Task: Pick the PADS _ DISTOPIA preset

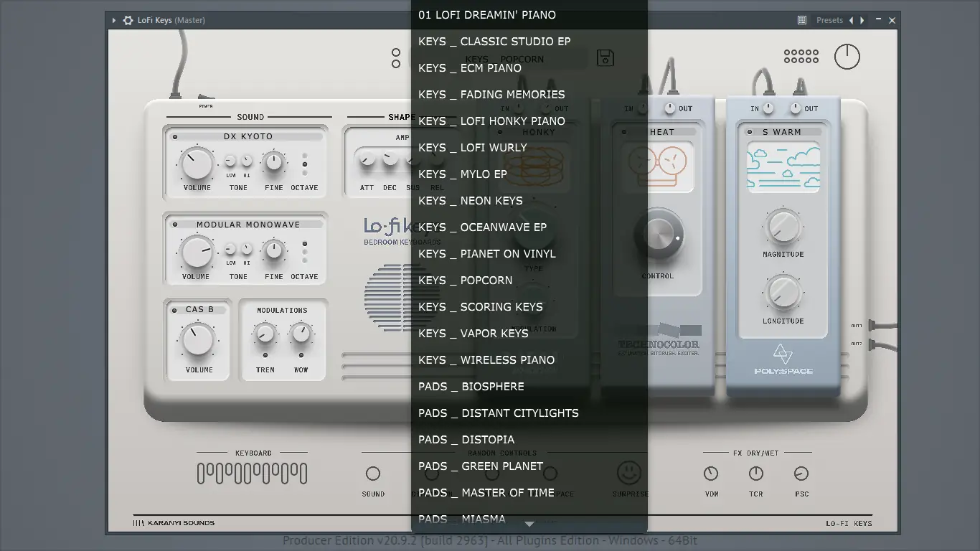Action: tap(529, 439)
